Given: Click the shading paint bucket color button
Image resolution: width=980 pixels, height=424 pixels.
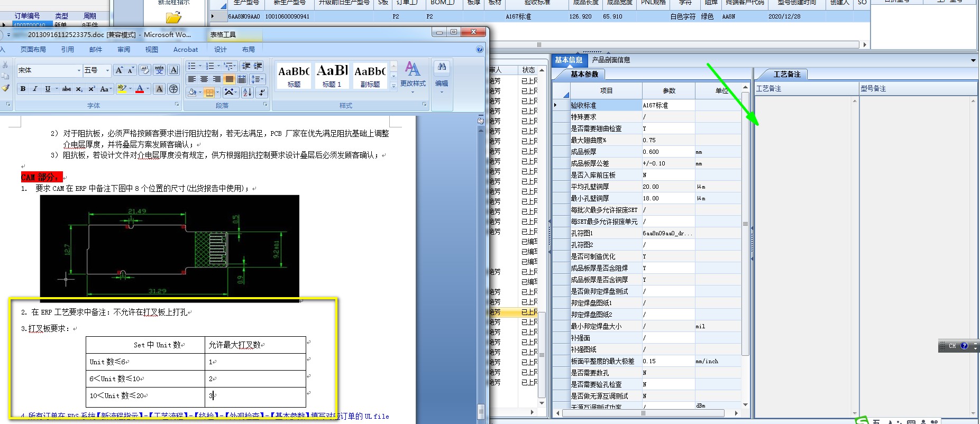Looking at the screenshot, I should [x=192, y=92].
